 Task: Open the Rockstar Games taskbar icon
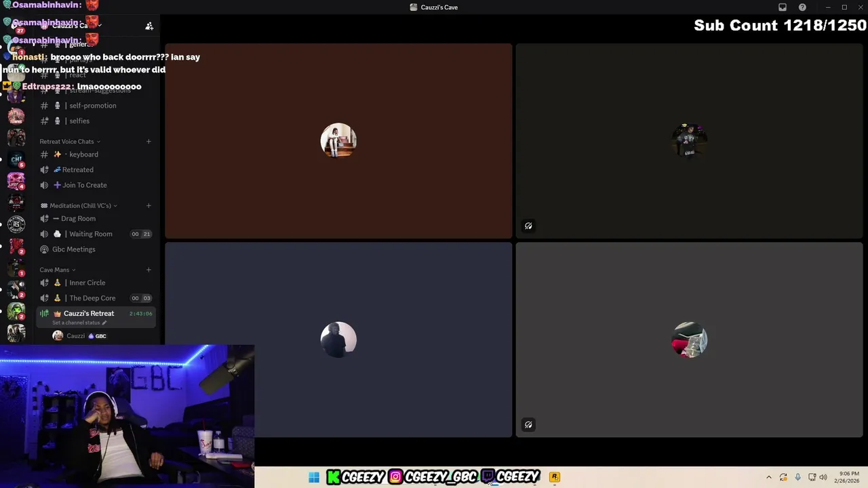pos(555,477)
